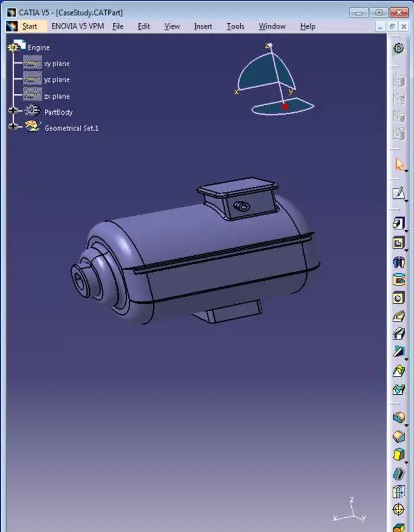Open the Select tool flyout arrow
This screenshot has height=532, width=414.
pos(406,171)
